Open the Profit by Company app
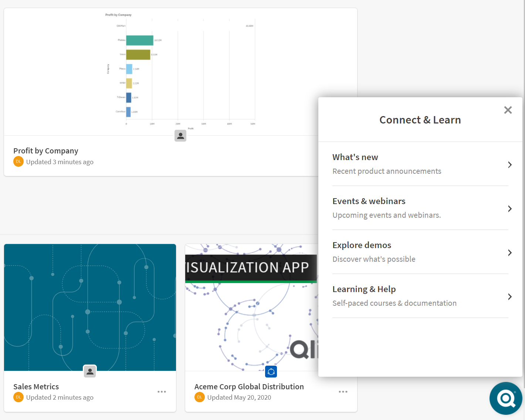This screenshot has height=420, width=525. (x=45, y=150)
